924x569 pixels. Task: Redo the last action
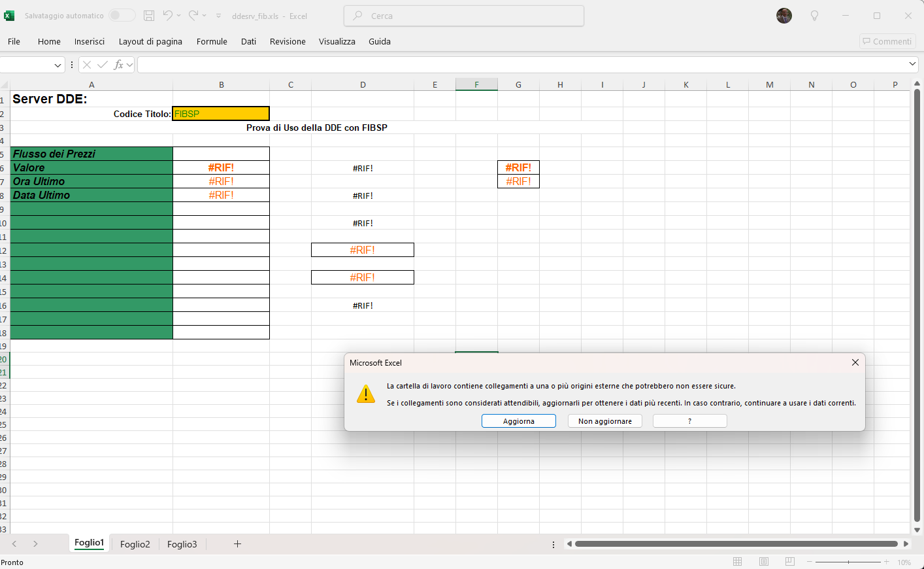point(193,16)
